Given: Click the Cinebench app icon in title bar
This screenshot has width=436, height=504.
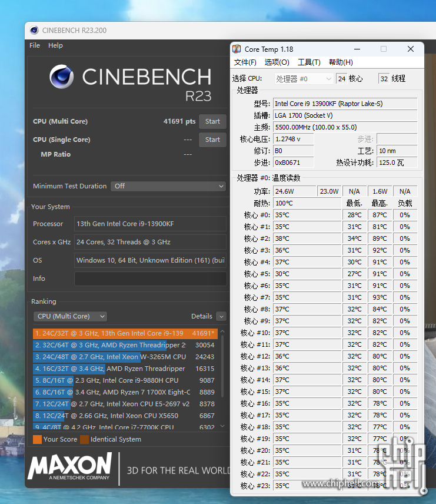Looking at the screenshot, I should (34, 30).
